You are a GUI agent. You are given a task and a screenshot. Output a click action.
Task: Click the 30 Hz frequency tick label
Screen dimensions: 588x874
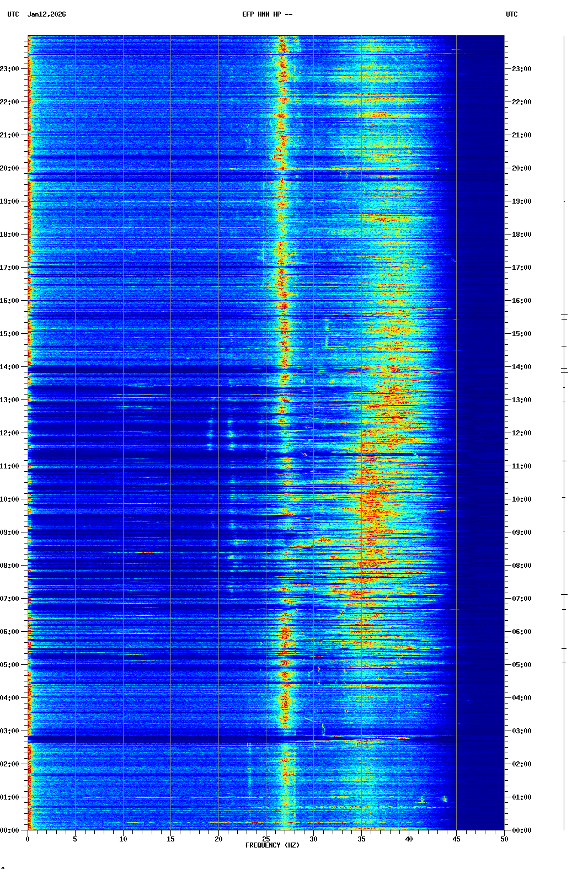(x=313, y=839)
